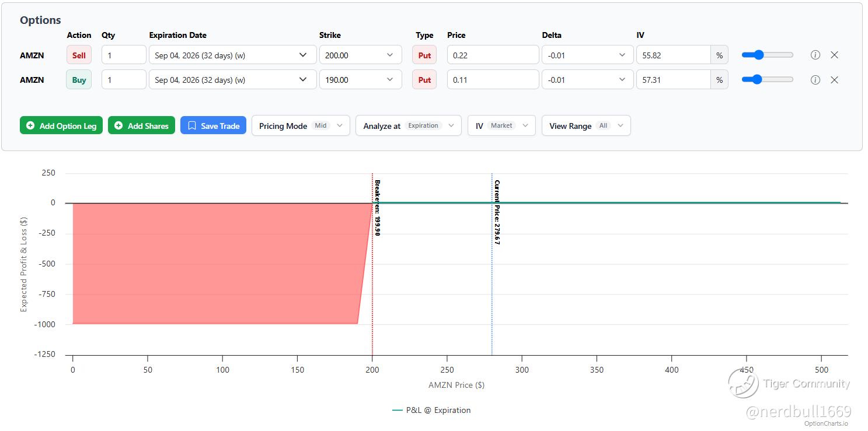Toggle the Sell action on first leg
868x431 pixels.
(79, 55)
